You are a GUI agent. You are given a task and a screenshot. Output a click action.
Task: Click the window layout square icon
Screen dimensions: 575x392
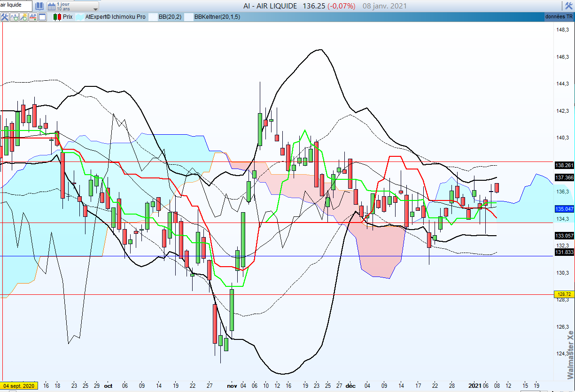pos(42,17)
